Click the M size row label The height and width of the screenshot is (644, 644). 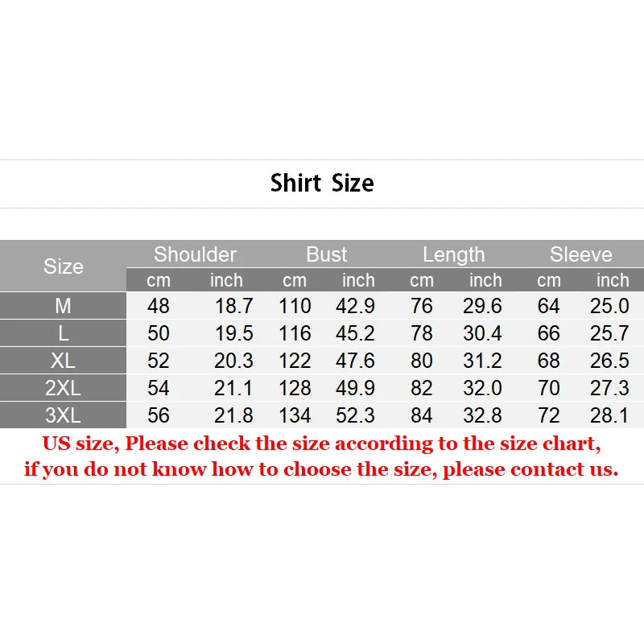click(63, 306)
